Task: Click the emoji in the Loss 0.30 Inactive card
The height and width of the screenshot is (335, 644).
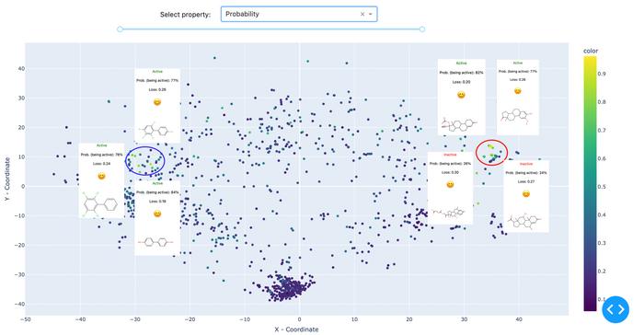Action: pyautogui.click(x=450, y=184)
